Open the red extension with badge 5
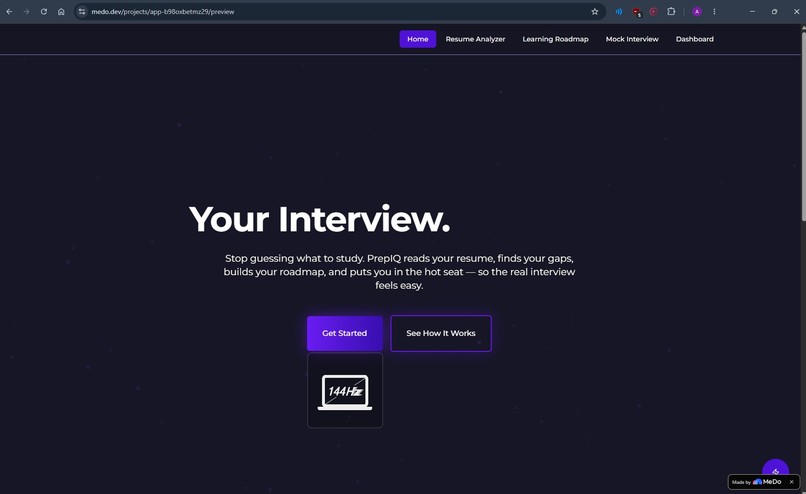The height and width of the screenshot is (494, 806). [x=637, y=12]
